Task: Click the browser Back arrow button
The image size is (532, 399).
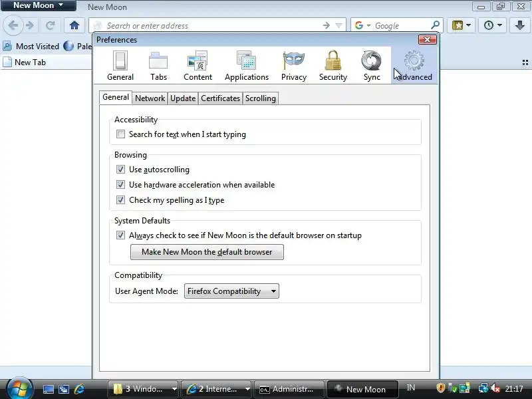Action: [13, 25]
